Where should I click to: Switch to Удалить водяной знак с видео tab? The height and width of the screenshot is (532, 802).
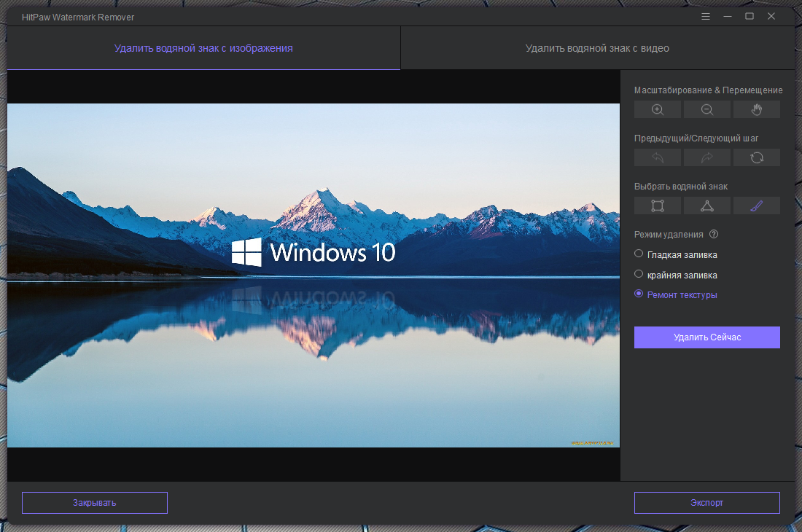coord(597,48)
